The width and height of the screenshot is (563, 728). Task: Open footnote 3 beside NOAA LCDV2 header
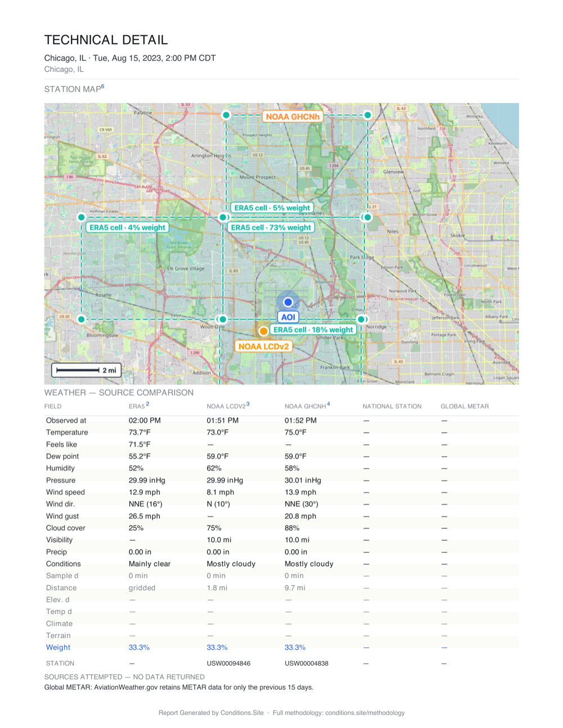(x=248, y=404)
